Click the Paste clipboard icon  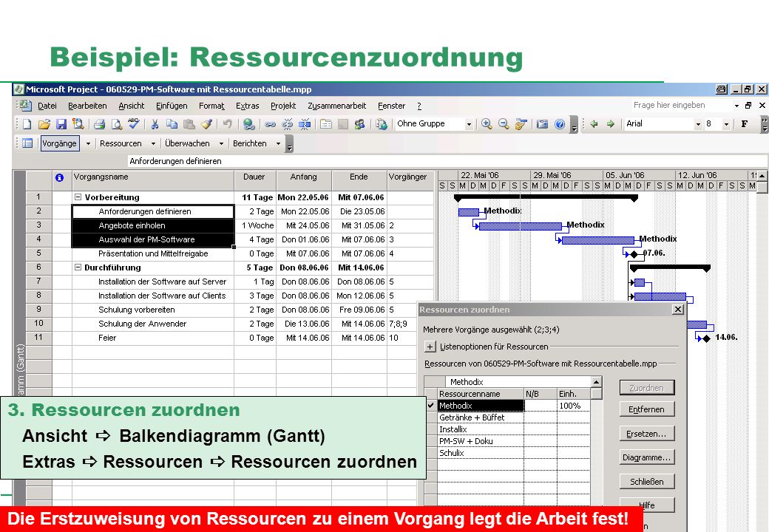click(189, 124)
